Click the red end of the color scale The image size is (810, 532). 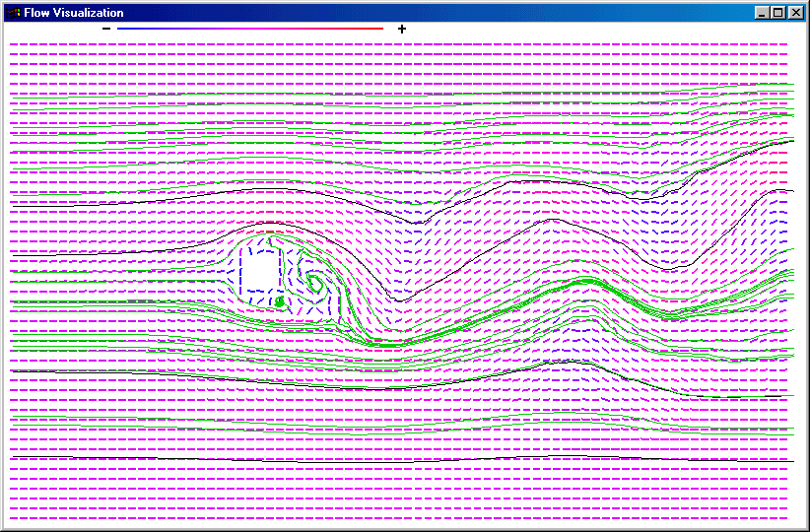pyautogui.click(x=376, y=29)
